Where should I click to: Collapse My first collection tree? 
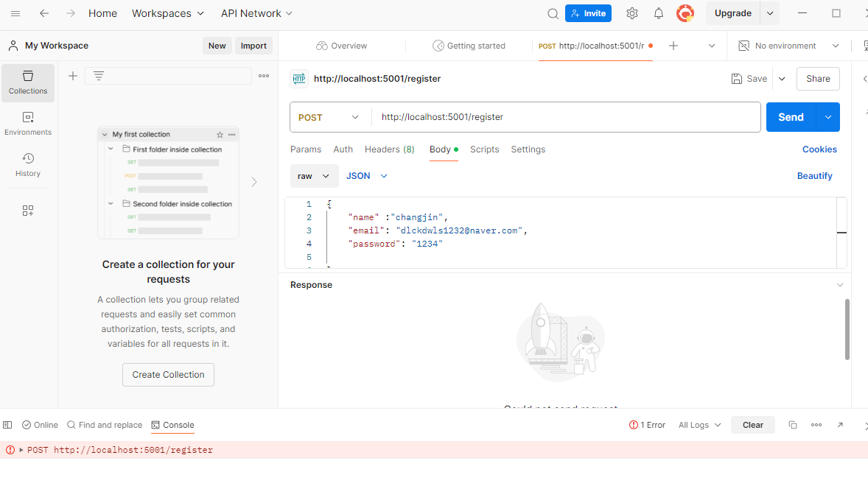[105, 135]
